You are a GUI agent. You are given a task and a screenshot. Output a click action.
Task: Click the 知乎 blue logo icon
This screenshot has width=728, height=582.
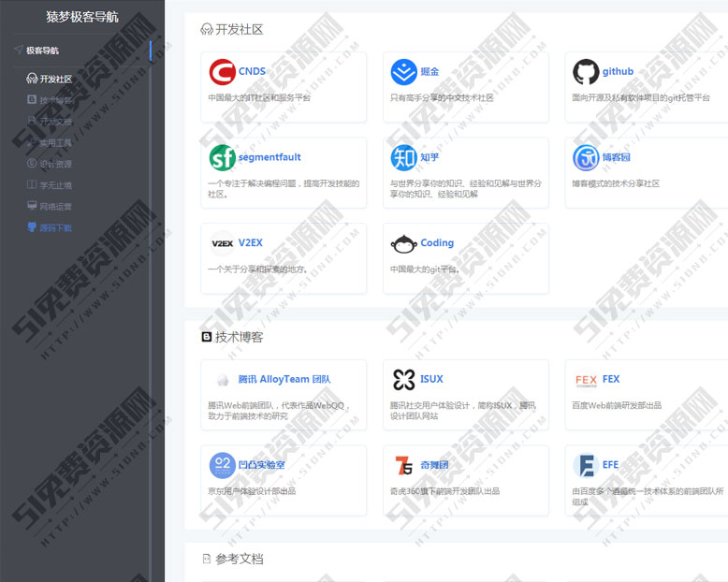(x=404, y=158)
